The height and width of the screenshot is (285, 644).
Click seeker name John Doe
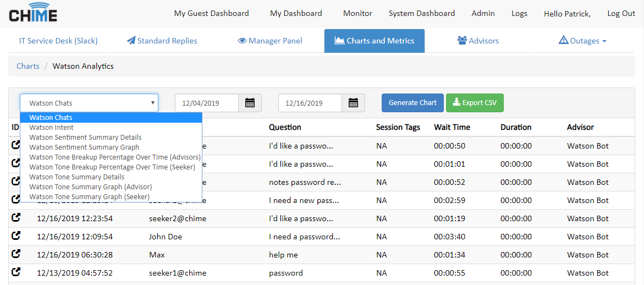[166, 237]
